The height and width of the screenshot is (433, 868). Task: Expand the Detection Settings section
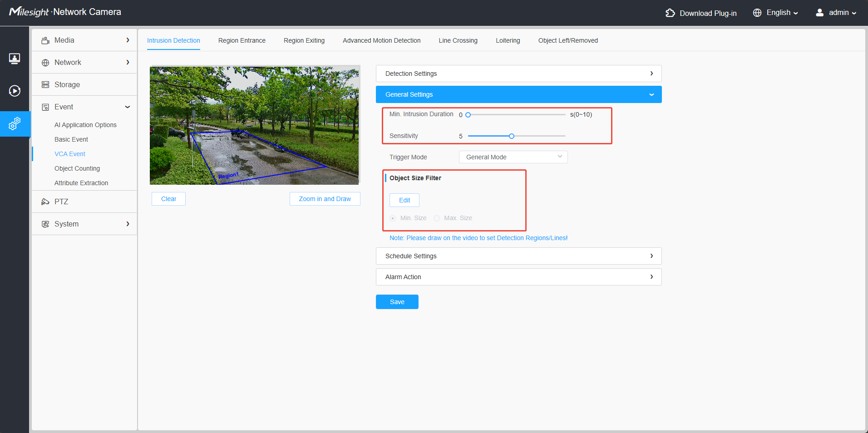(x=519, y=74)
